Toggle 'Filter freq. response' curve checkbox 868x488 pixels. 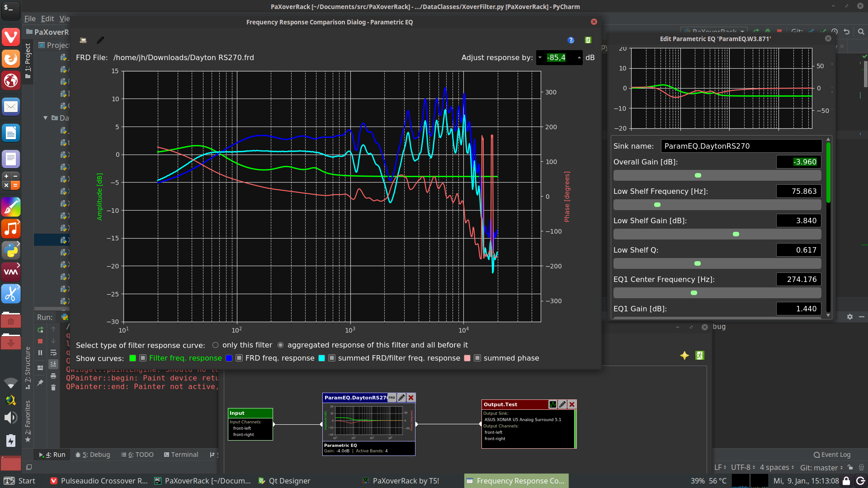click(x=143, y=358)
